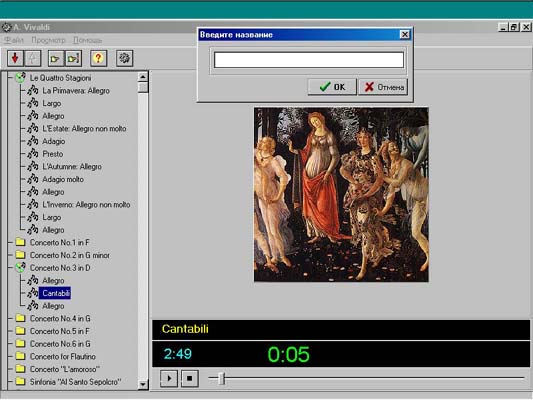Click the track list scrollbar up arrow

tap(143, 77)
